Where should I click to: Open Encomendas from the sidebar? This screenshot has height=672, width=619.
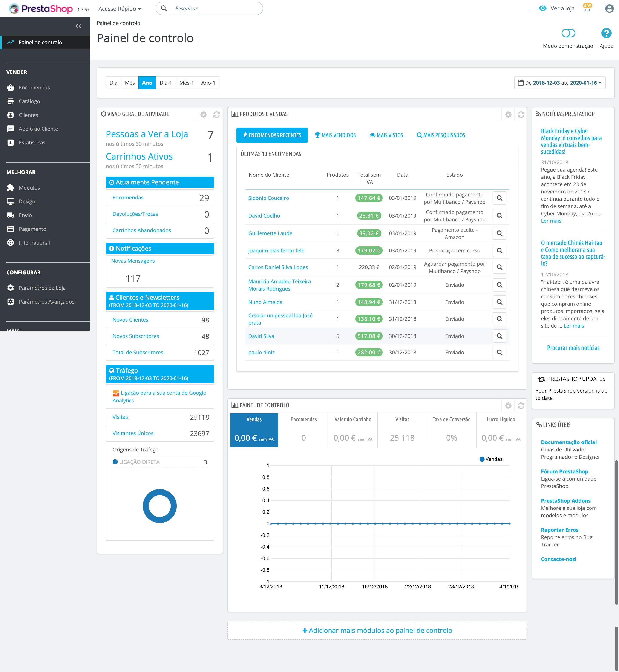pyautogui.click(x=34, y=87)
